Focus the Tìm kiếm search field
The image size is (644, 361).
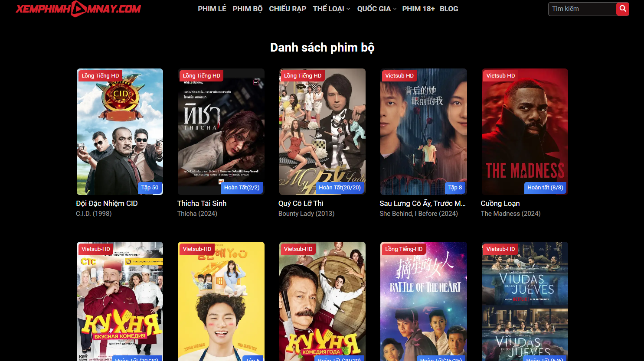click(x=582, y=9)
